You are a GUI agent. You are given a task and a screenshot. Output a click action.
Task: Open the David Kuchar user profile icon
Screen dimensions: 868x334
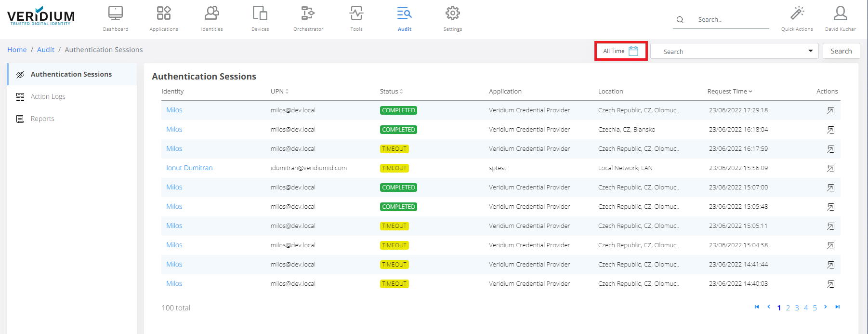[x=841, y=13]
